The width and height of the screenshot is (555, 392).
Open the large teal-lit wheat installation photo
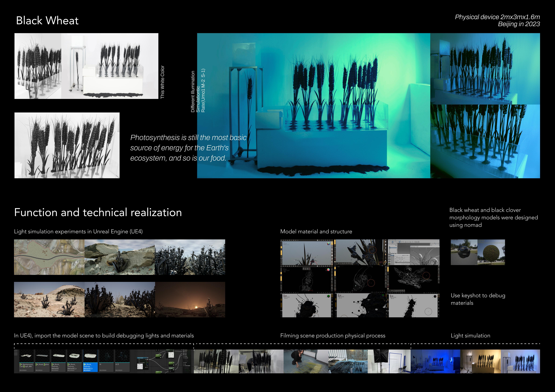[313, 106]
